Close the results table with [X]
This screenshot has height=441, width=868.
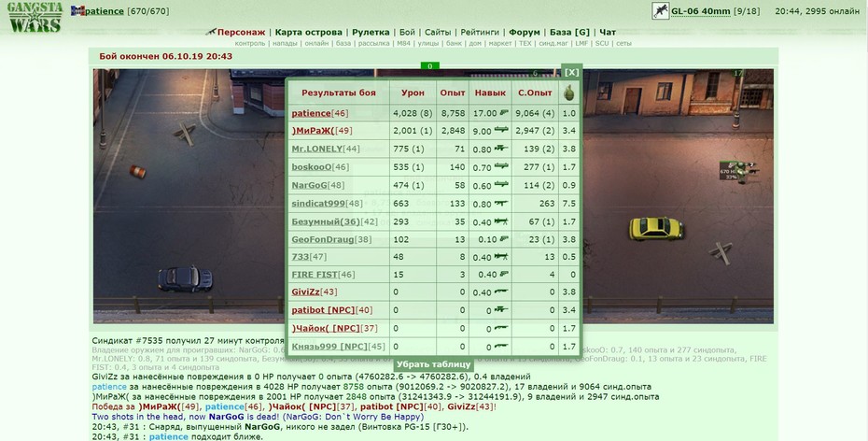click(571, 72)
